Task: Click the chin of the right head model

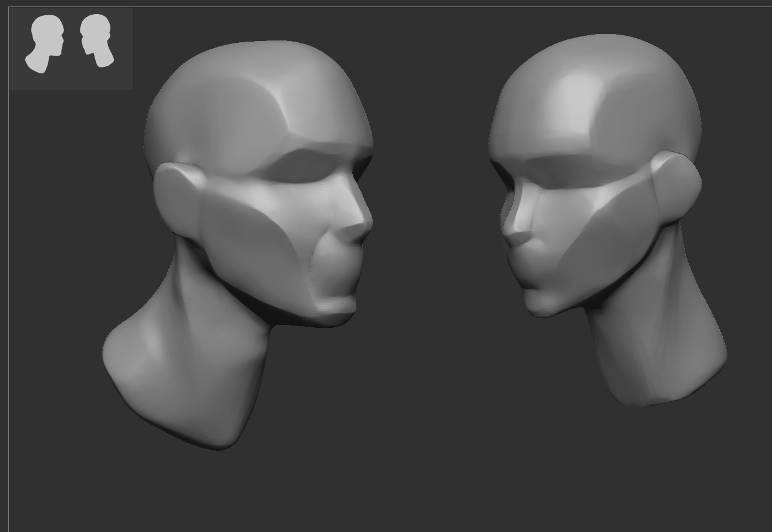Action: pyautogui.click(x=541, y=305)
